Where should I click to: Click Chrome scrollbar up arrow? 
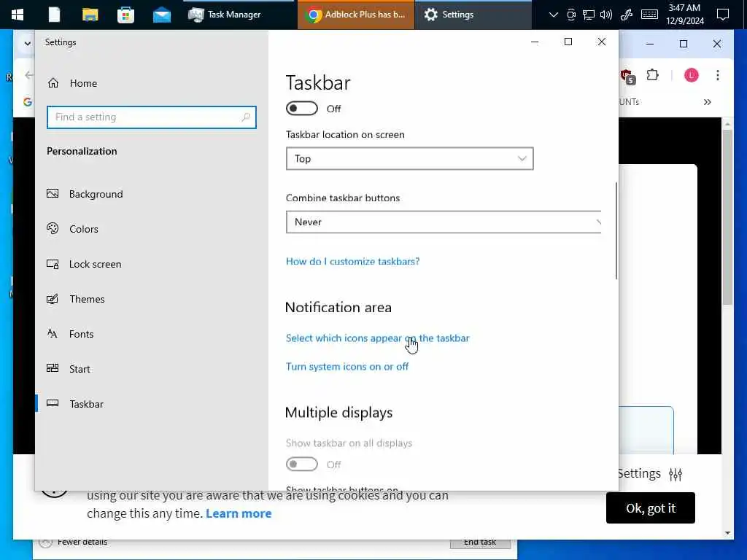(x=727, y=124)
